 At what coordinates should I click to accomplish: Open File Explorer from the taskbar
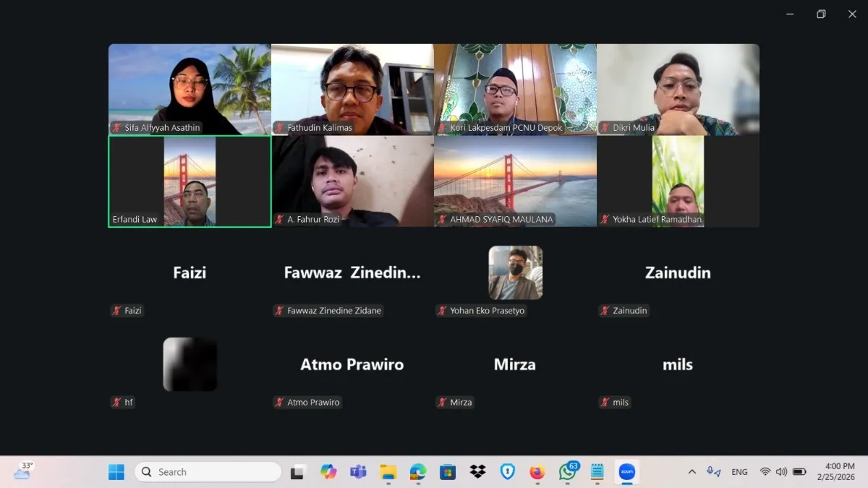388,472
